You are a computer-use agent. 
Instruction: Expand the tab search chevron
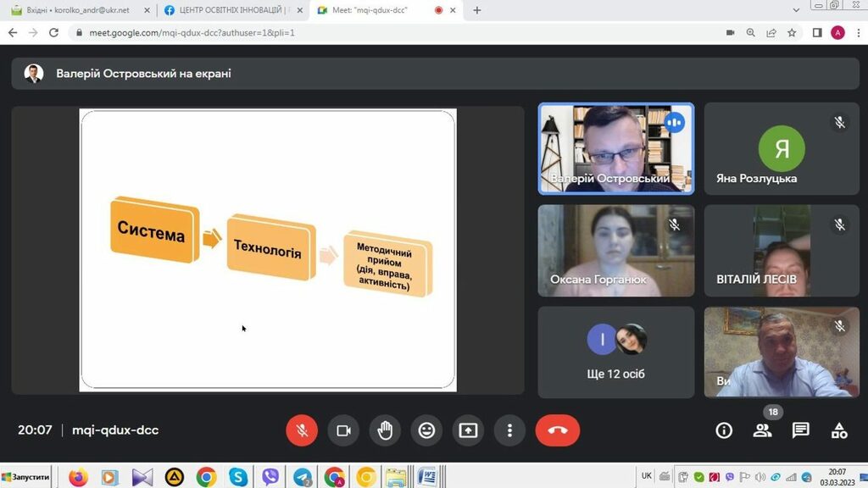(796, 10)
